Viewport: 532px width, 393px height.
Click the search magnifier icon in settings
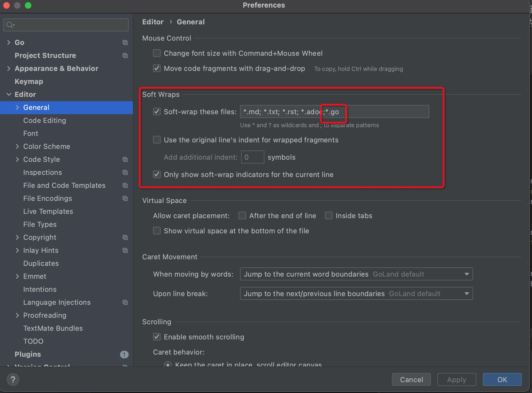click(10, 25)
